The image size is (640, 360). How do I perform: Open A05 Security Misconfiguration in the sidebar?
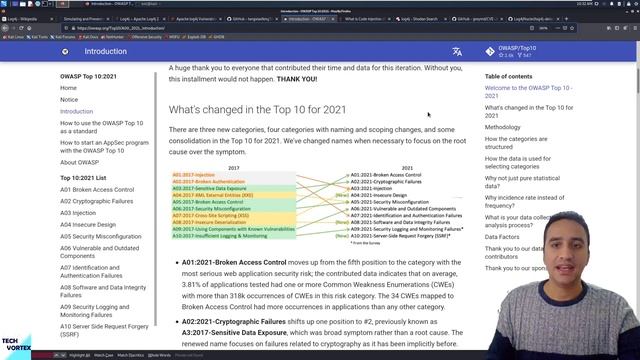click(101, 237)
